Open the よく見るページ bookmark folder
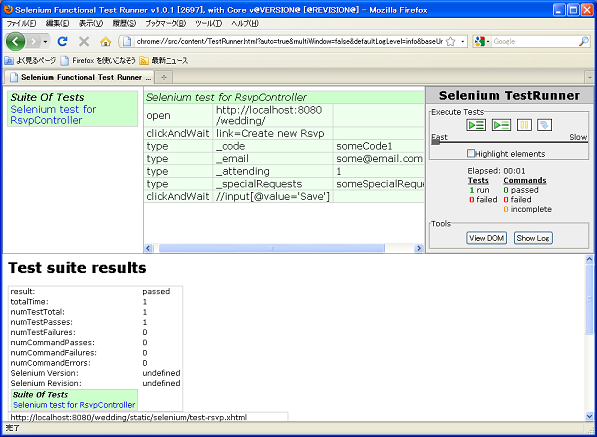Screen dimensions: 597x437 (x=30, y=61)
